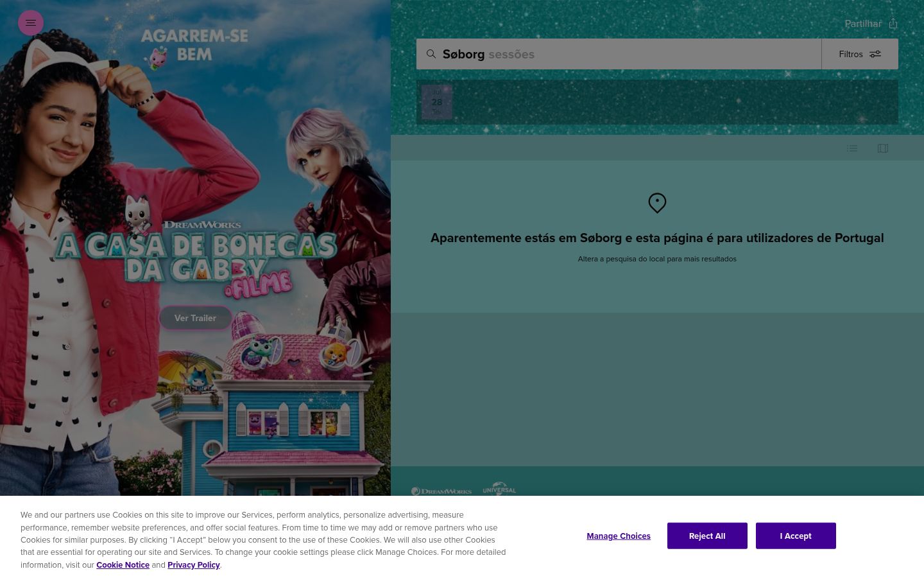The image size is (924, 578).
Task: Click the movie title logo on poster
Action: 196,260
